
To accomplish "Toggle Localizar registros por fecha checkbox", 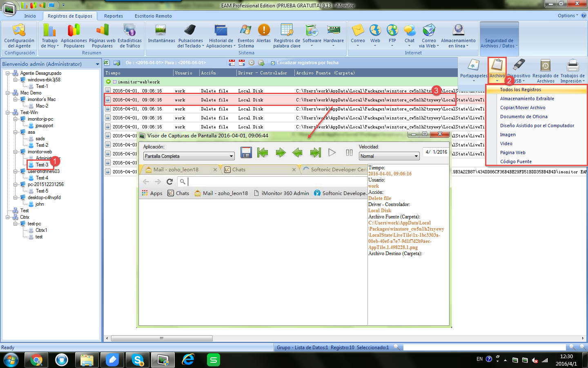I will 273,63.
